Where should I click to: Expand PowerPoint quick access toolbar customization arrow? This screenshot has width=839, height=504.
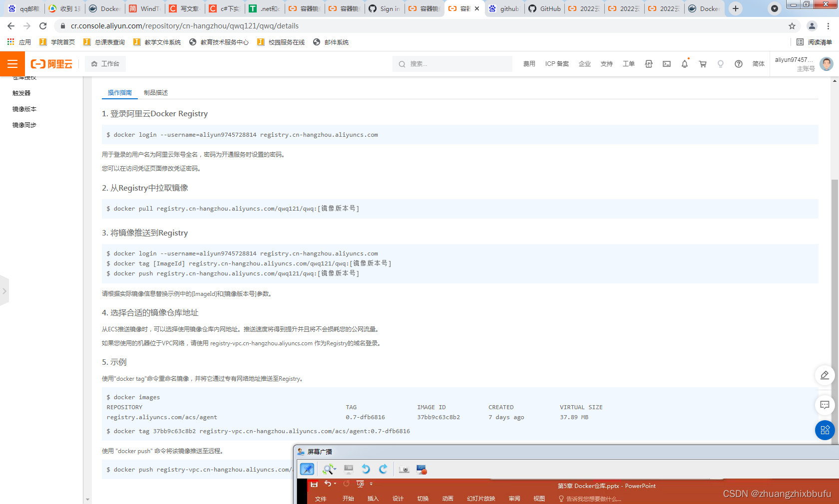(371, 484)
